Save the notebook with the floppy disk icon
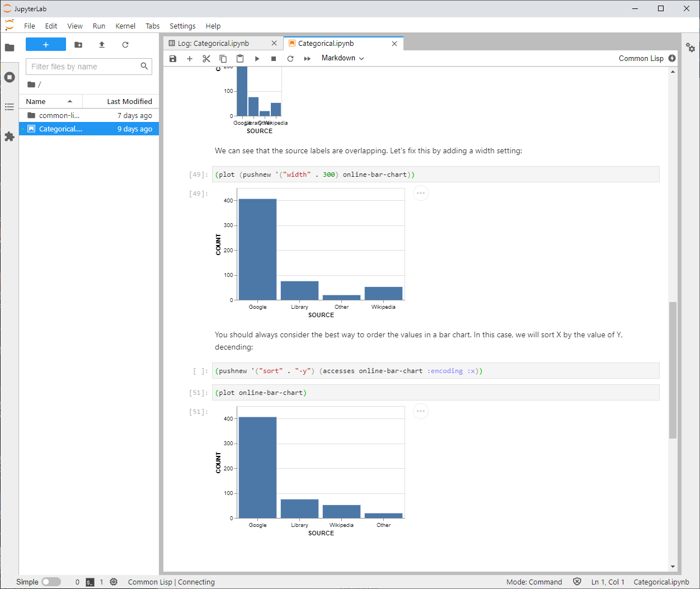The image size is (700, 589). tap(173, 59)
